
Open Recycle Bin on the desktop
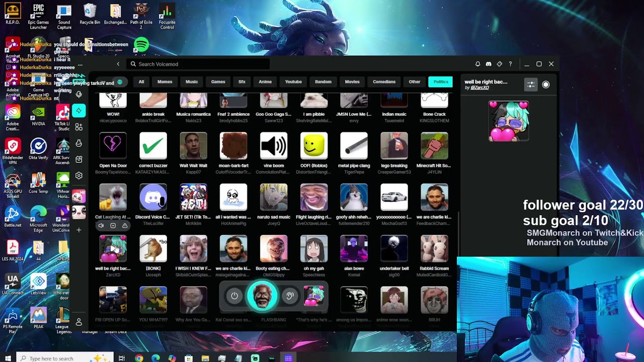tap(90, 15)
